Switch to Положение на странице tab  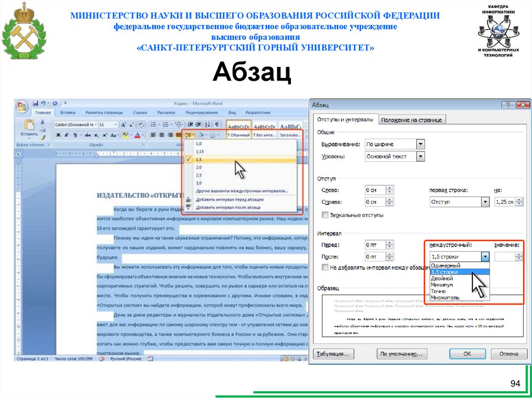411,120
